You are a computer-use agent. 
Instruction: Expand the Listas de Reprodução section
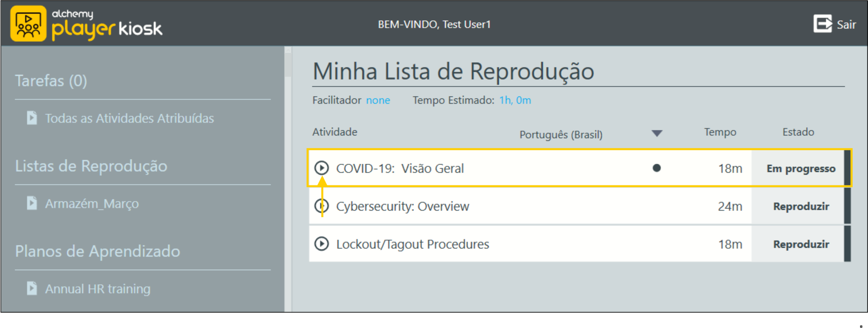click(91, 166)
